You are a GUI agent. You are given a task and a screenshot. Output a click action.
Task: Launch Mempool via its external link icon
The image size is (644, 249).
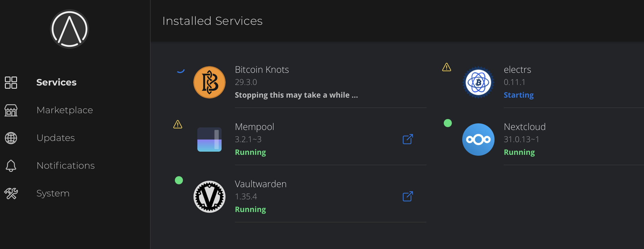pos(408,139)
